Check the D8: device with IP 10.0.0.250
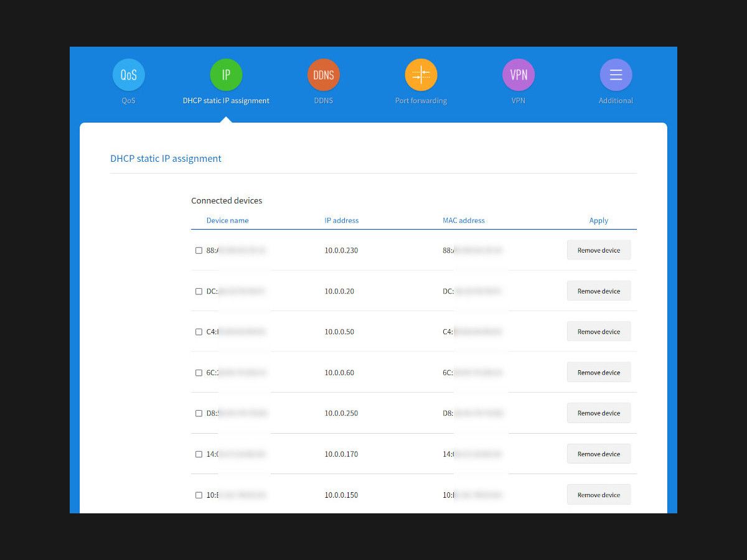747x560 pixels. [x=199, y=413]
